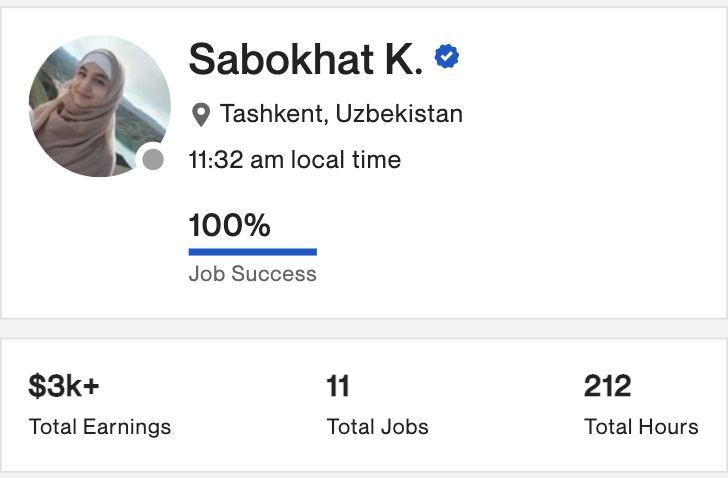The image size is (728, 478).
Task: Click the number 11 above Total Jobs
Action: tap(337, 386)
